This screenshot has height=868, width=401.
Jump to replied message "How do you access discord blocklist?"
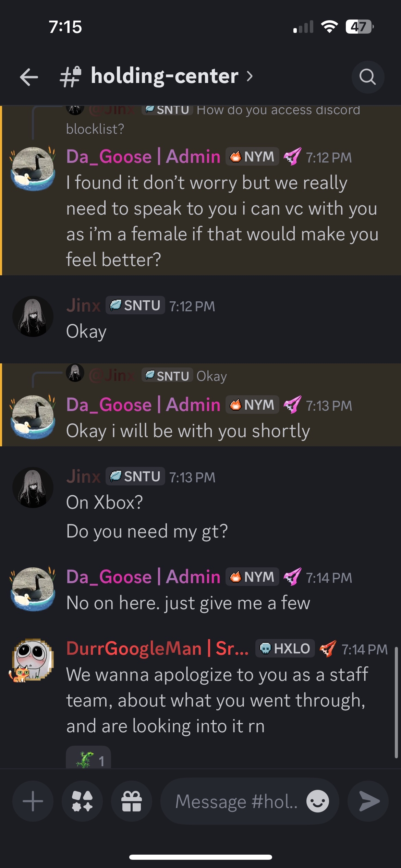278,110
